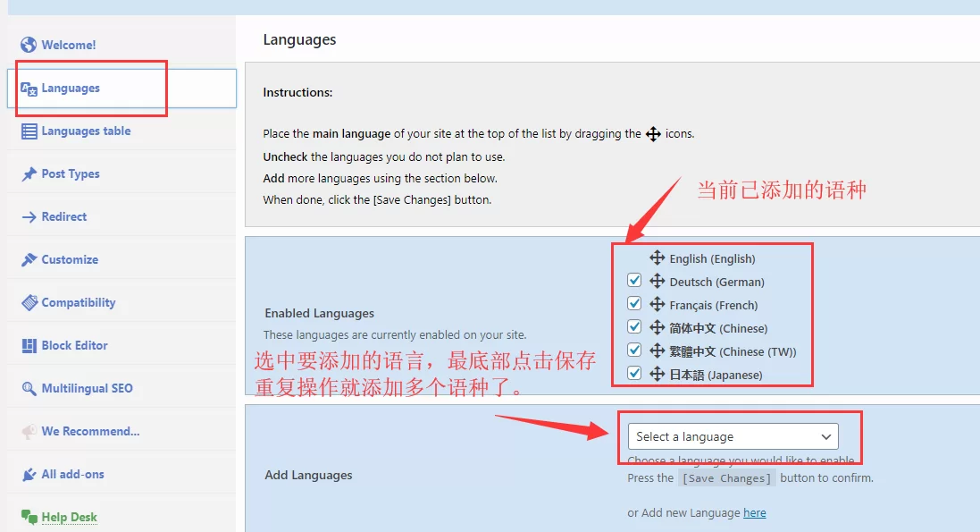Screen dimensions: 980x532
Task: Click the Instructions: heading
Action: tap(297, 92)
